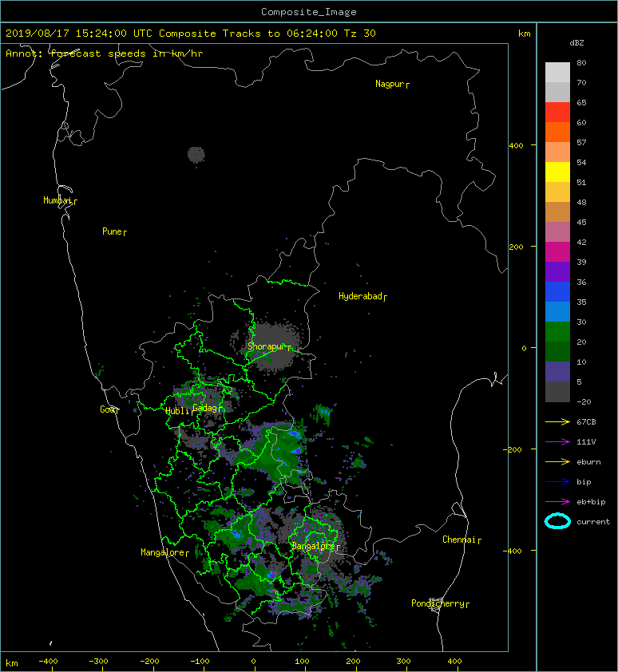Click the 0 tick on bottom x-axis

[x=254, y=662]
